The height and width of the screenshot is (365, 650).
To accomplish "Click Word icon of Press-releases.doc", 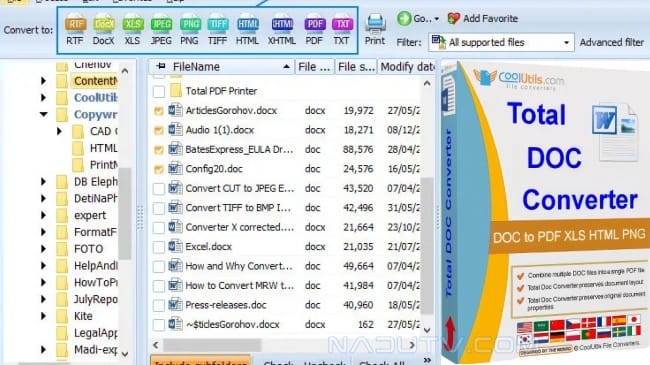I will (175, 305).
